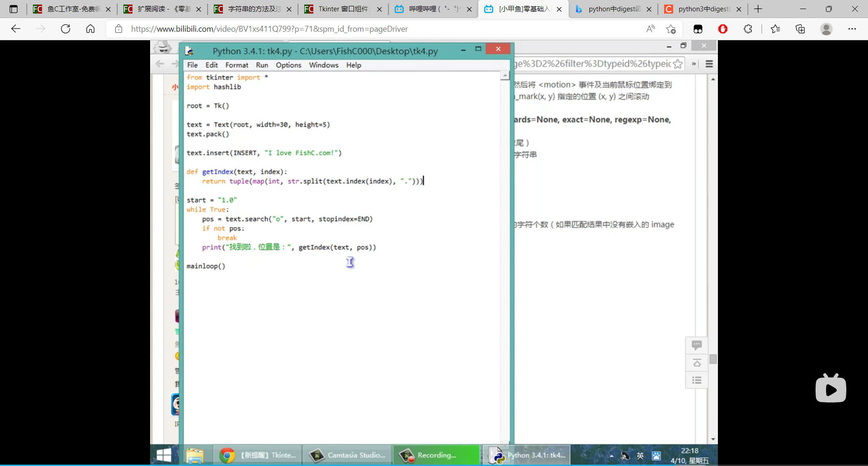Click the line 'import hashlib'
The width and height of the screenshot is (868, 466).
click(x=214, y=87)
